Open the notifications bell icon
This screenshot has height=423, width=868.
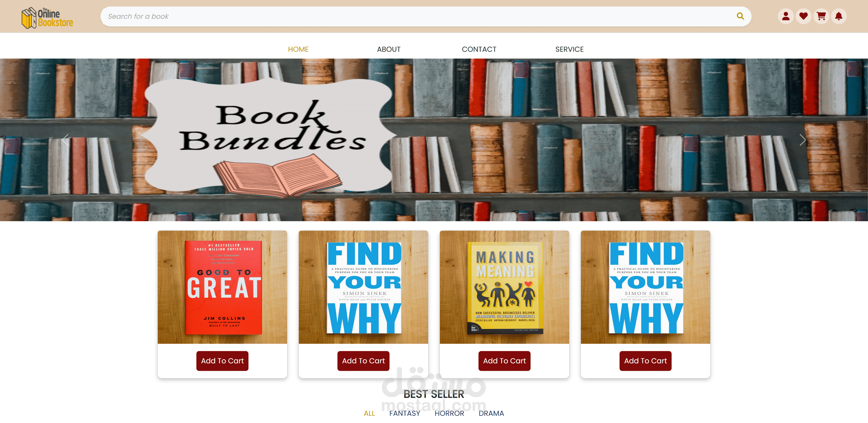(x=839, y=16)
